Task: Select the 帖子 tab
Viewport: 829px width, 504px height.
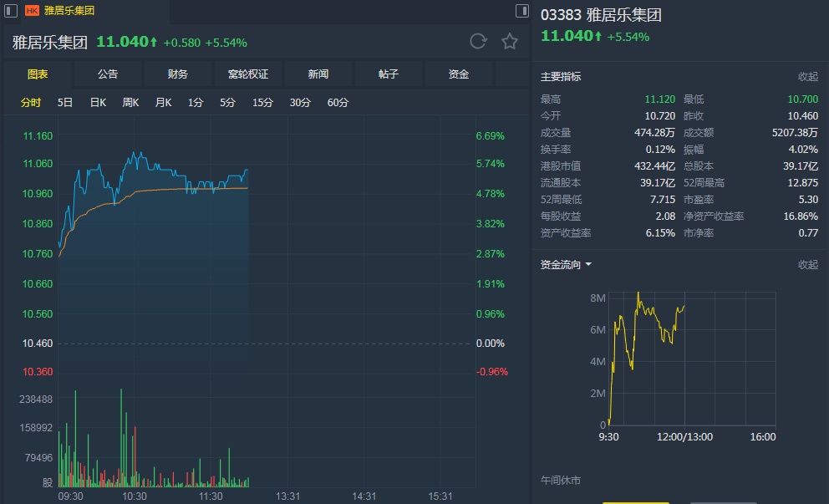Action: [x=389, y=74]
